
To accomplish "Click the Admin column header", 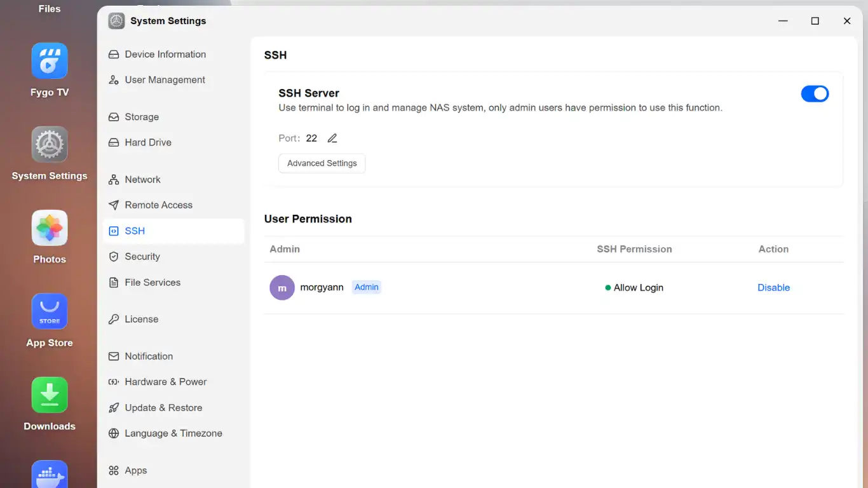I will [285, 249].
